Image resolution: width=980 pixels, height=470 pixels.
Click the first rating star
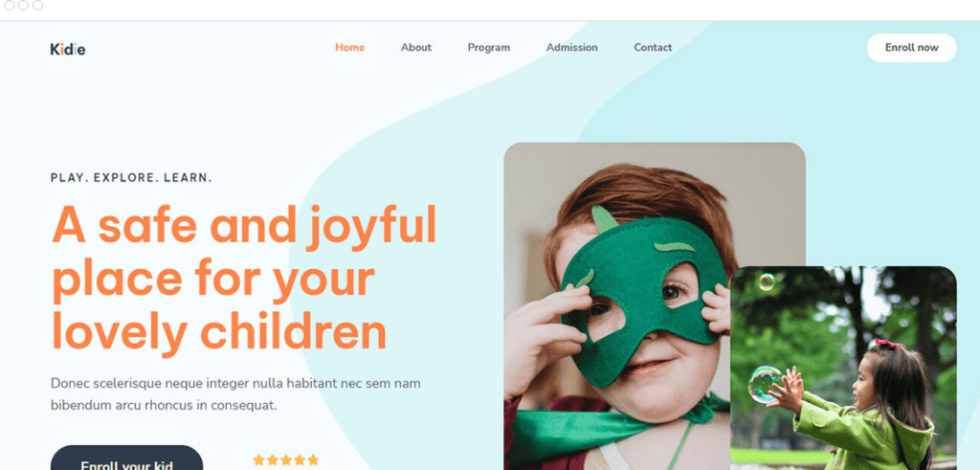tap(258, 460)
